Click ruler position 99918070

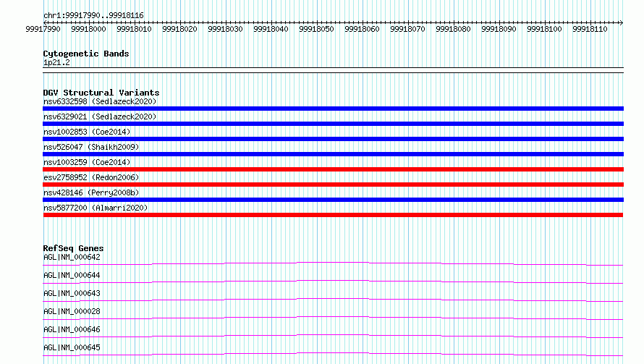407,29
